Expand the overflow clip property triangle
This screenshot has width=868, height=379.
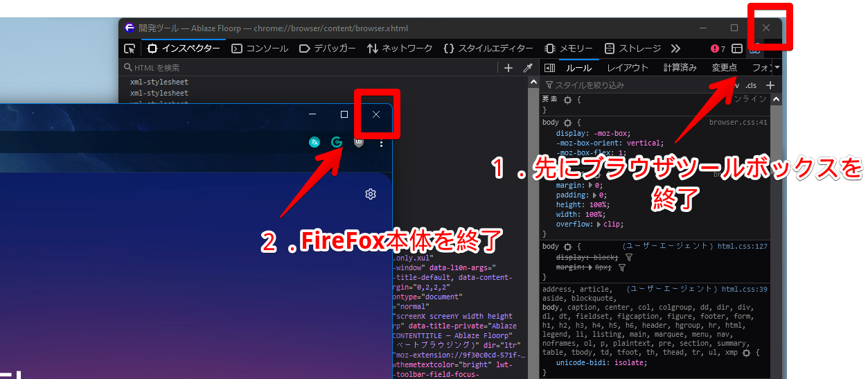click(x=599, y=224)
